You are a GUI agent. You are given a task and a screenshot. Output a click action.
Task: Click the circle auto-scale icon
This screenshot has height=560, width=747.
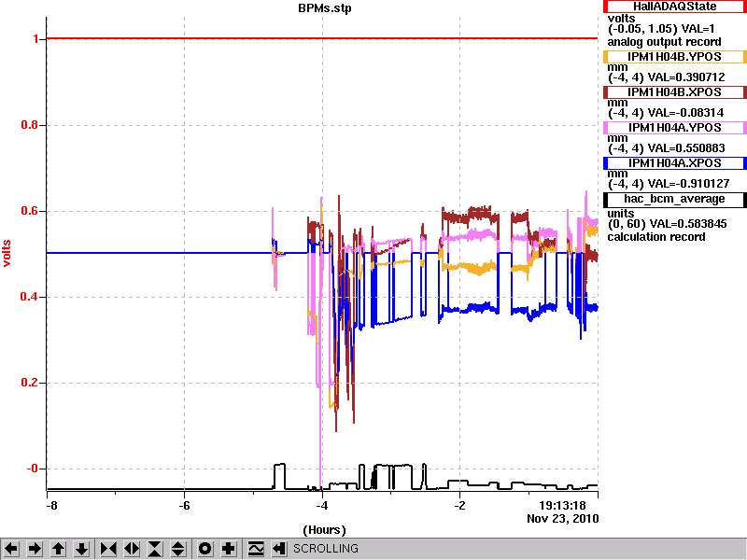[205, 549]
